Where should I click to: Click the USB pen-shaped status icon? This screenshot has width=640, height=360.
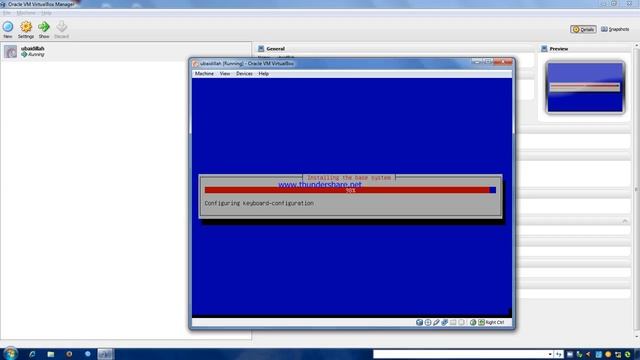[436, 322]
